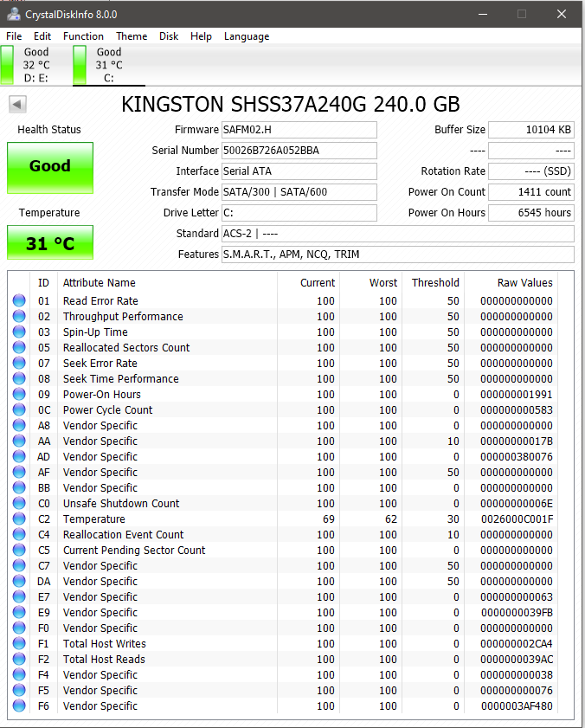Open the Function menu
Screen dimensions: 585x728
[x=83, y=36]
